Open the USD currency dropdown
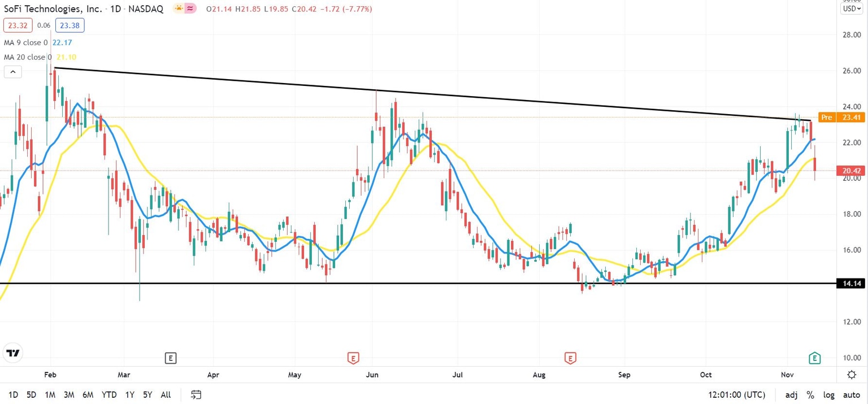Viewport: 868px width, 404px height. [x=852, y=8]
